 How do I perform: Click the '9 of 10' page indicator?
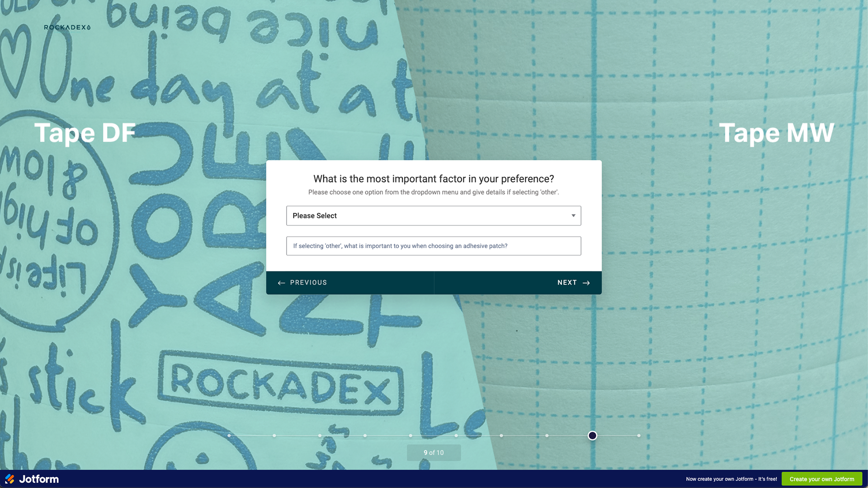[x=434, y=452]
